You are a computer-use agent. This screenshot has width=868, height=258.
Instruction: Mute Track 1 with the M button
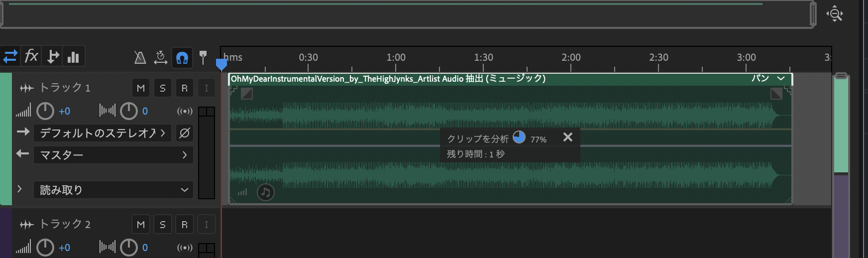pyautogui.click(x=141, y=88)
